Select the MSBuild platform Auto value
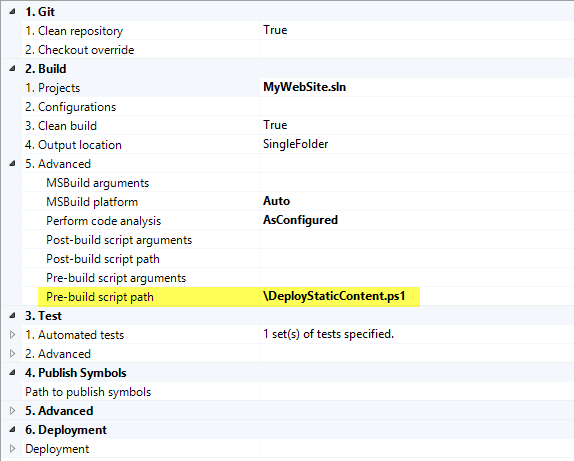This screenshot has width=574, height=461. point(276,201)
